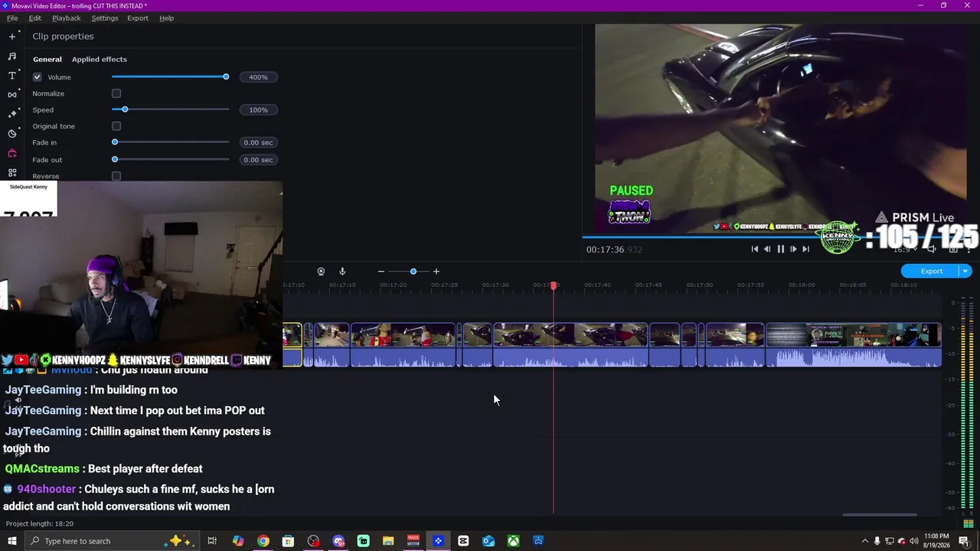Skip preview to the start

point(755,249)
